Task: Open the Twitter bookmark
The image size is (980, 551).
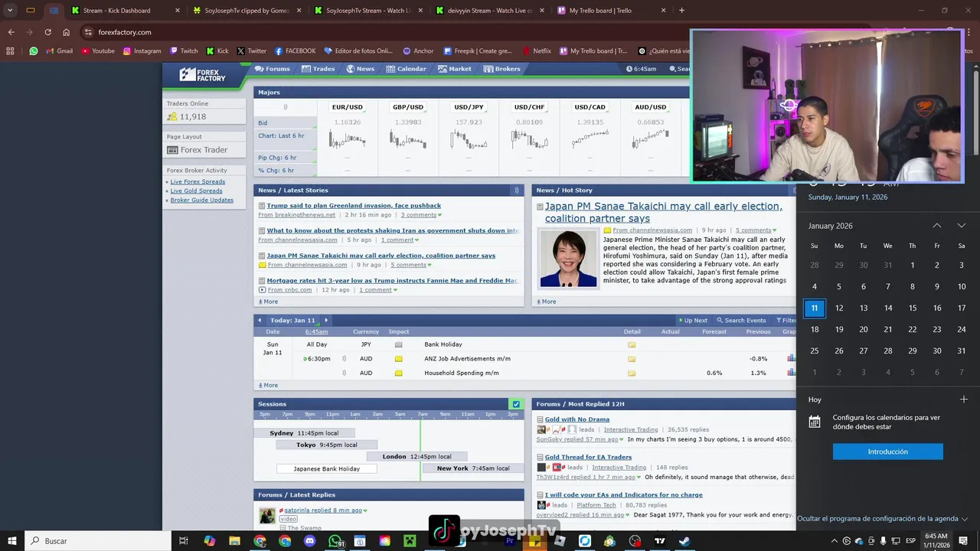Action: coord(251,51)
